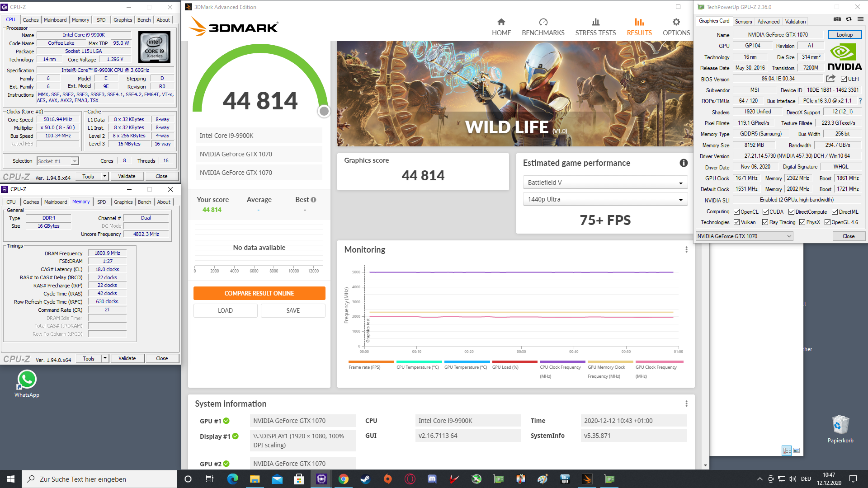Image resolution: width=868 pixels, height=488 pixels.
Task: Click the SAVE button in 3DMark
Action: (293, 310)
